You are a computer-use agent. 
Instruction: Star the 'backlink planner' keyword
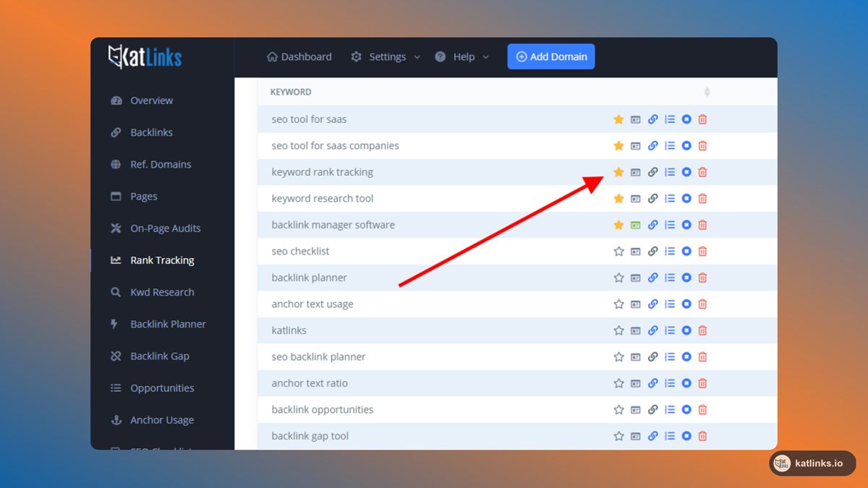618,278
